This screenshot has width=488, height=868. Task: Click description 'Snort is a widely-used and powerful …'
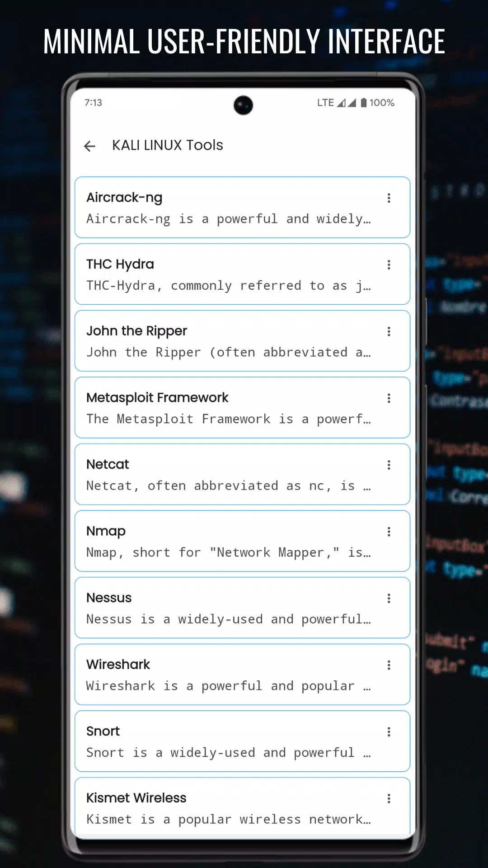(x=229, y=752)
